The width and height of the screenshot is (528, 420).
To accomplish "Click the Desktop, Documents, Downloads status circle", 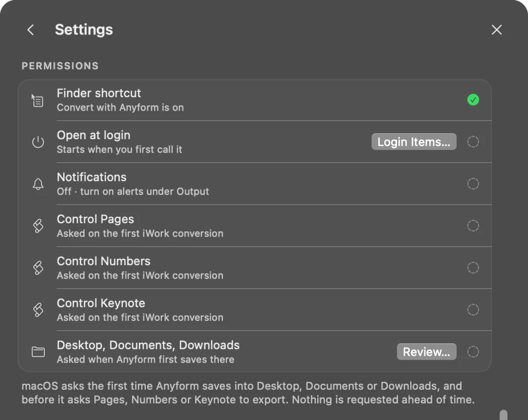I will pos(473,352).
